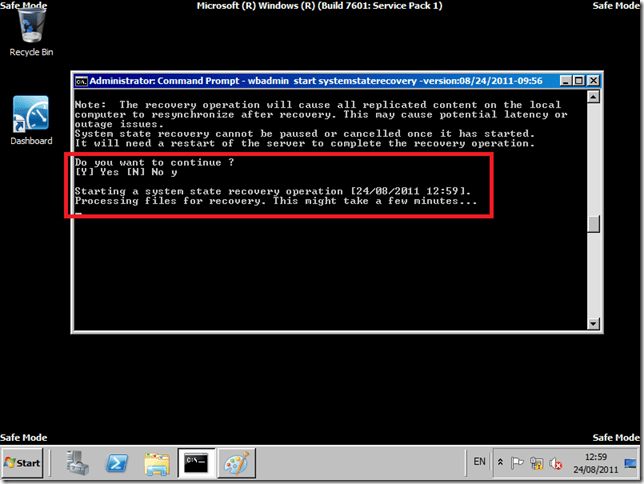Screen dimensions: 644x484
Task: Click the scrollbar up arrow in Command Prompt
Action: 593,97
